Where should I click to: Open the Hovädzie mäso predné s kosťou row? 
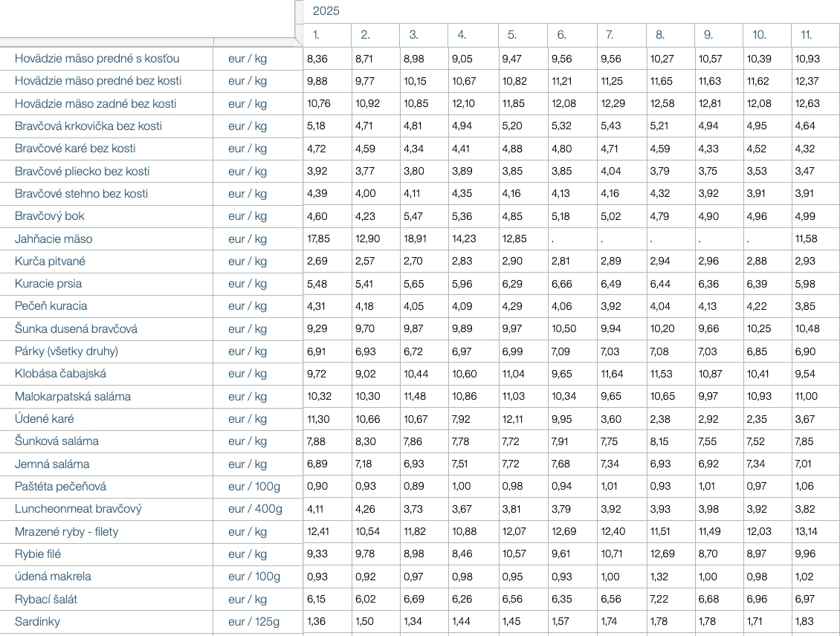(x=97, y=59)
